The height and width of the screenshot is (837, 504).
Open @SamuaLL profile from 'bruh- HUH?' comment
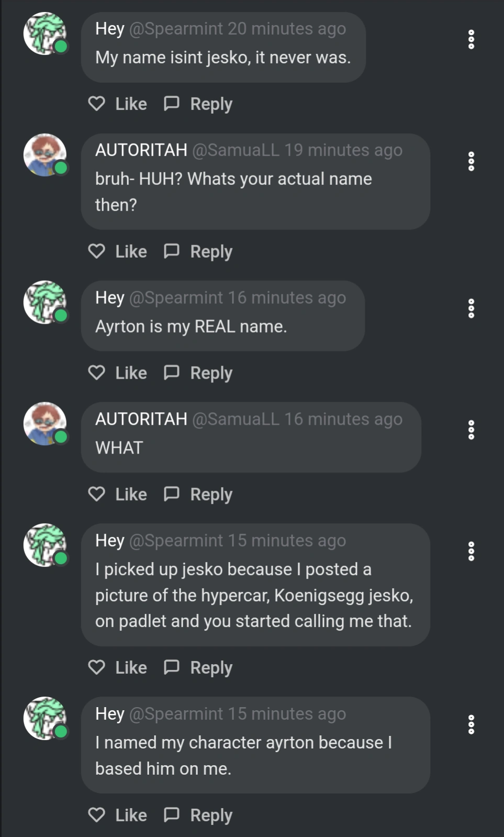pyautogui.click(x=236, y=150)
